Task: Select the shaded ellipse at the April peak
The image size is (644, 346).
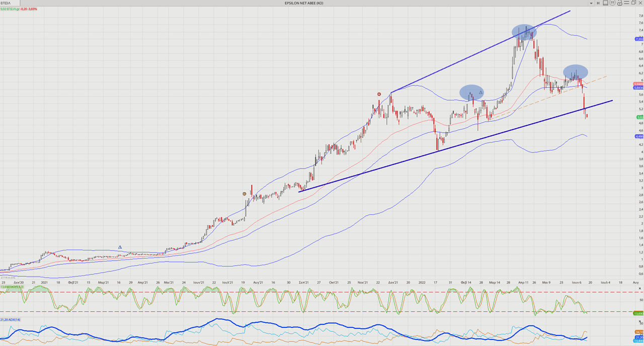Action: pyautogui.click(x=524, y=32)
